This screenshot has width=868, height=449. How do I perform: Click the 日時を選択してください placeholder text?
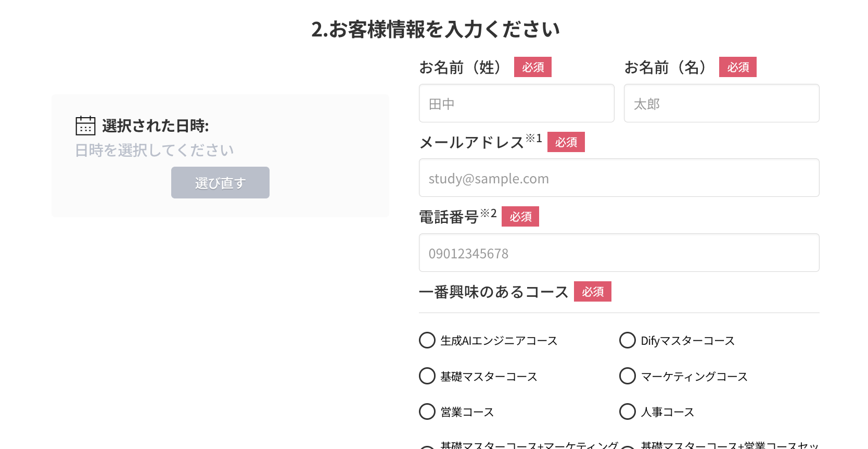[x=154, y=149]
